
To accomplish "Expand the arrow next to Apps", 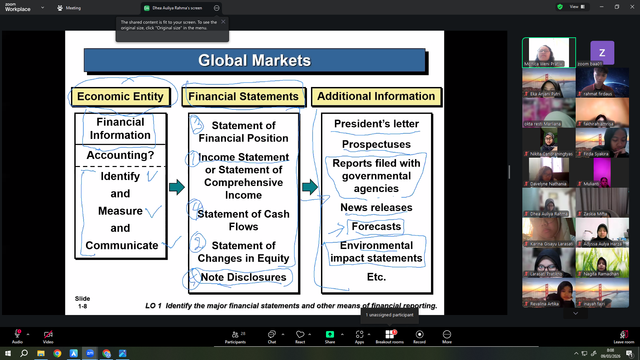I will 369,334.
